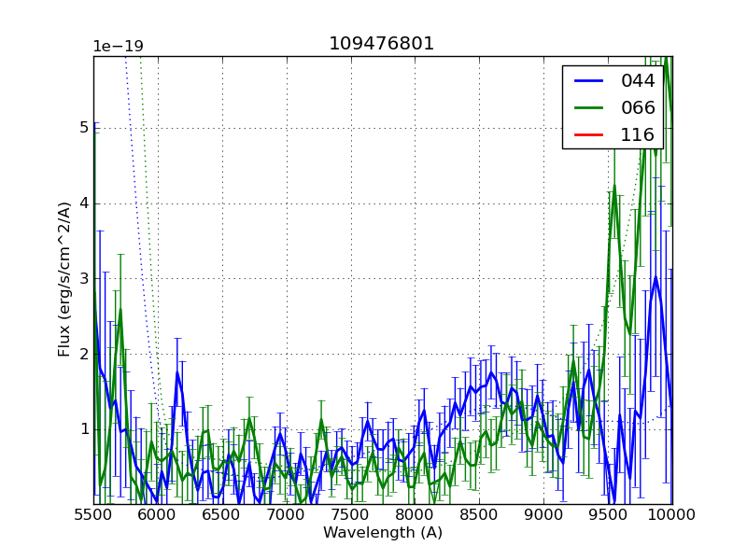Click the y-axis tick label 1
The width and height of the screenshot is (747, 560).
[x=82, y=429]
